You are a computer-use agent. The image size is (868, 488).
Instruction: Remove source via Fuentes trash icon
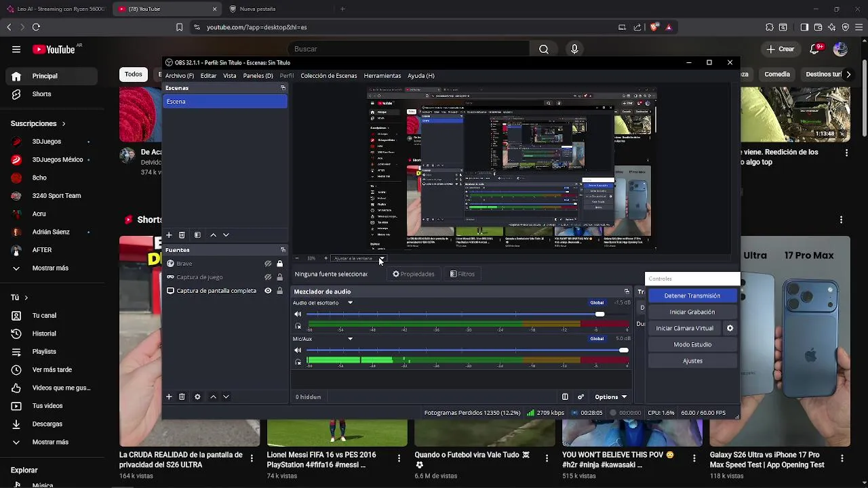182,396
